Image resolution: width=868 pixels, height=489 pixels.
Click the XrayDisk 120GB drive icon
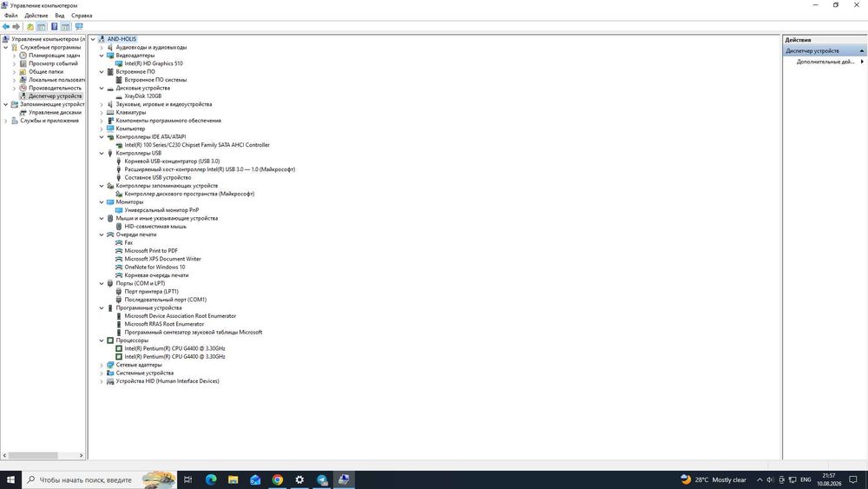coord(118,96)
